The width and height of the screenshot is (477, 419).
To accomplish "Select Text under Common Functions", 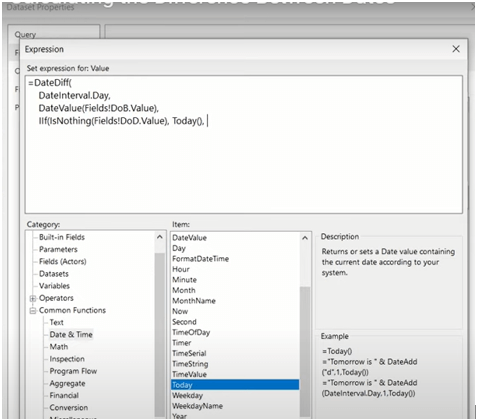I will (x=56, y=322).
